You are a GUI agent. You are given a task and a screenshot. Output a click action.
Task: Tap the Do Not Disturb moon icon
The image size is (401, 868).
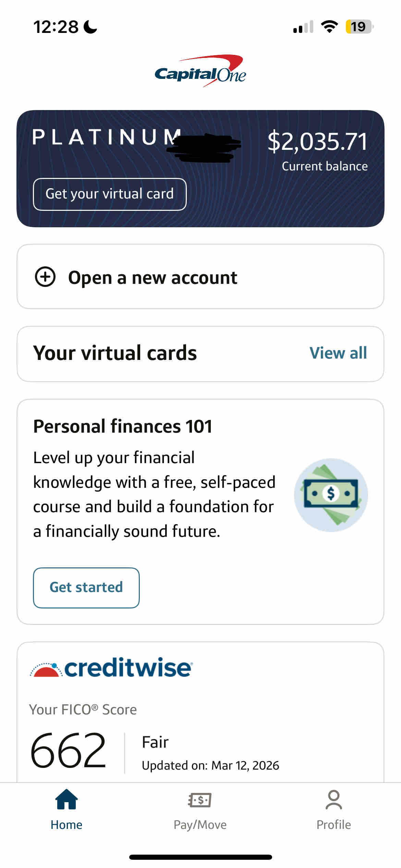[90, 27]
